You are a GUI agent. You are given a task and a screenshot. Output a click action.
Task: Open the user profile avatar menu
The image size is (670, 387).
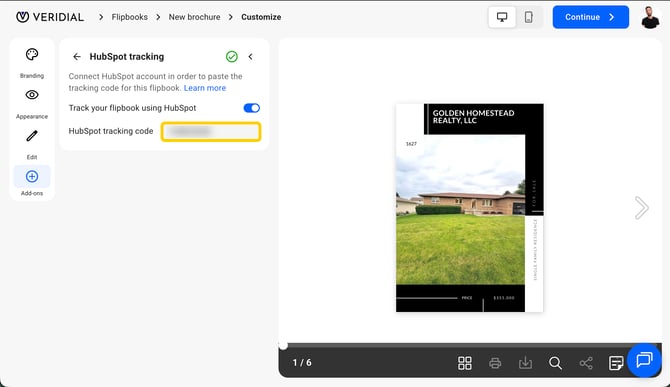pos(650,17)
